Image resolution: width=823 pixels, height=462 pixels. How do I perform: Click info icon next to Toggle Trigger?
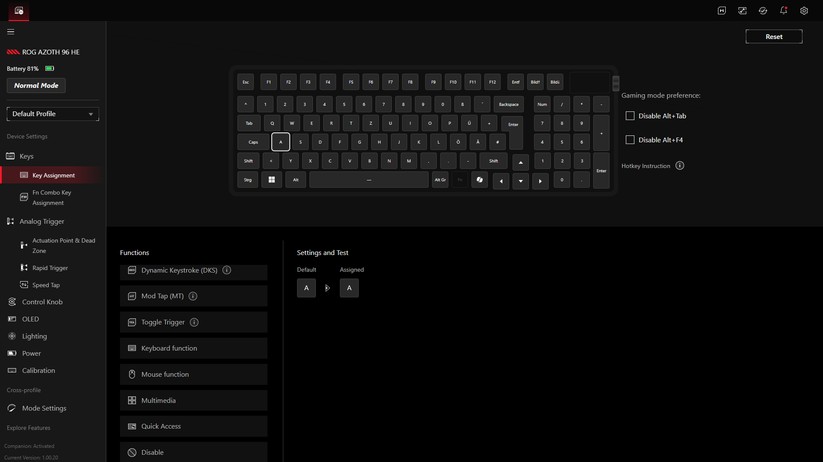coord(194,322)
